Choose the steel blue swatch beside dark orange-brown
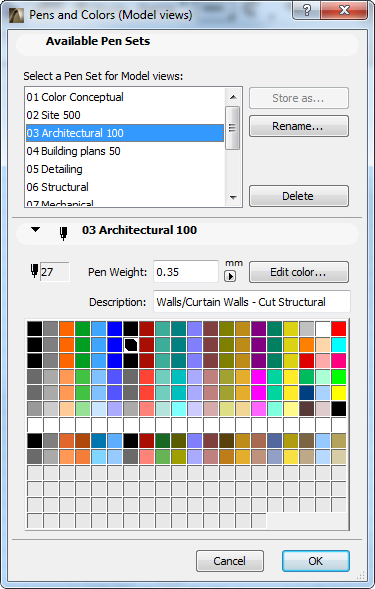The image size is (375, 589). pos(99,441)
